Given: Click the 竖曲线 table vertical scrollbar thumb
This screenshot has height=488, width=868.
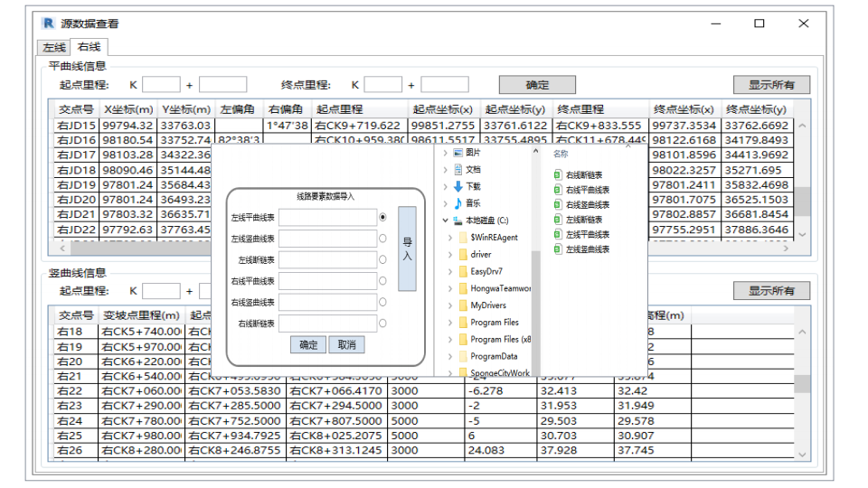Looking at the screenshot, I should click(x=802, y=383).
